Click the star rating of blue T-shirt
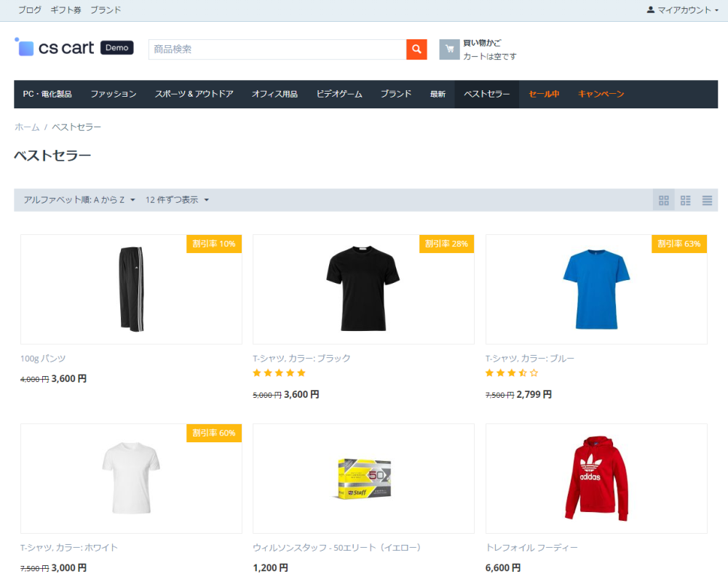This screenshot has width=728, height=587. click(512, 373)
